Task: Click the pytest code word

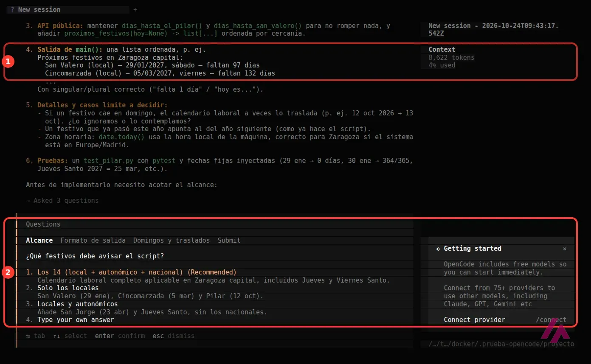Action: point(164,161)
